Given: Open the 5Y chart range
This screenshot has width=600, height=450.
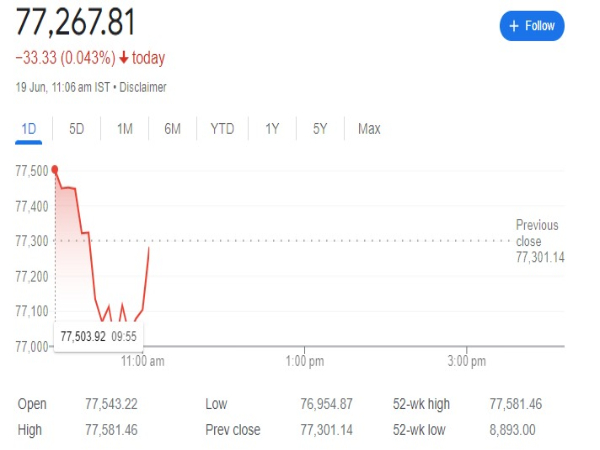Looking at the screenshot, I should coord(319,129).
